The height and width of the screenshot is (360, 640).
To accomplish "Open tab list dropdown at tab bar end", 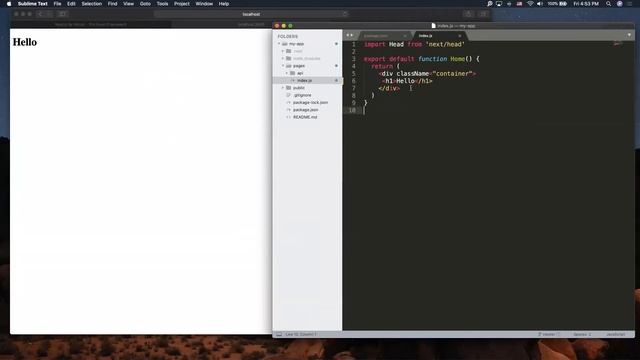I will click(629, 35).
